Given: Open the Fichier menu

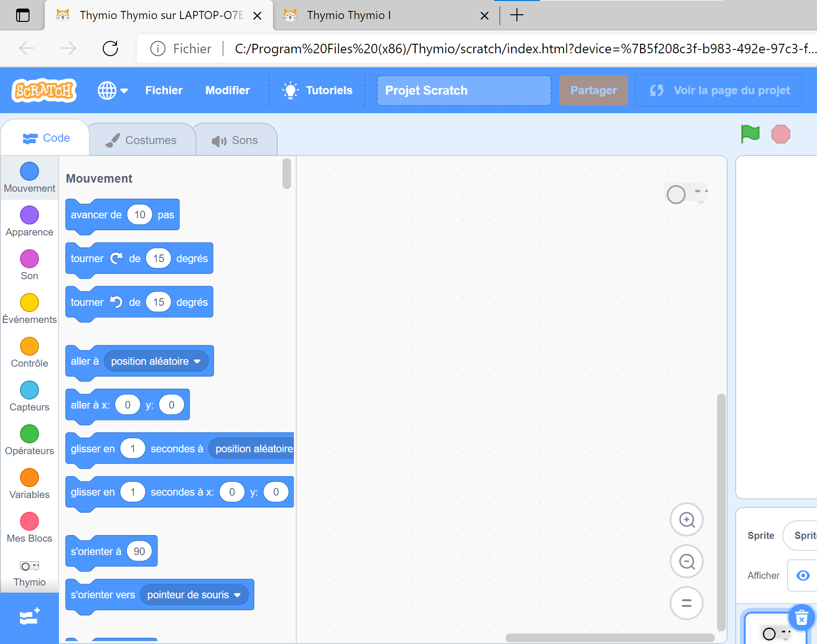Looking at the screenshot, I should tap(164, 90).
